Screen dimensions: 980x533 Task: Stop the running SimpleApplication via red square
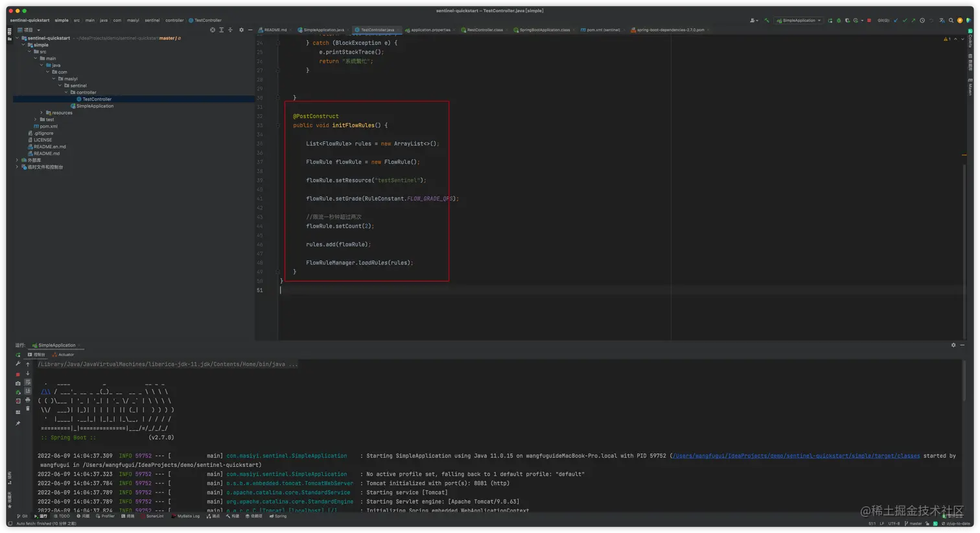[x=869, y=20]
